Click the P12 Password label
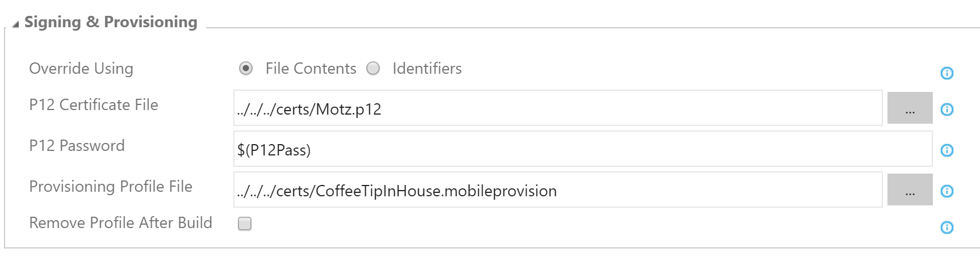Screen dimensions: 980x257 pos(77,146)
